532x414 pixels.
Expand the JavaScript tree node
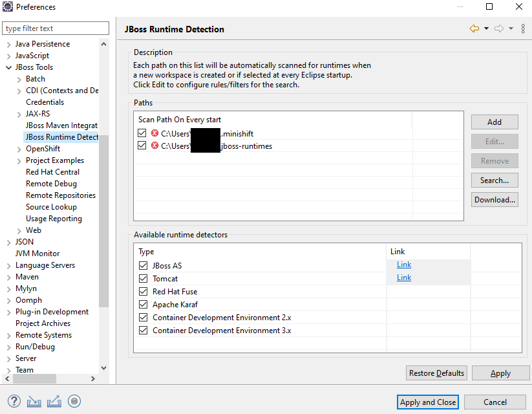(9, 56)
